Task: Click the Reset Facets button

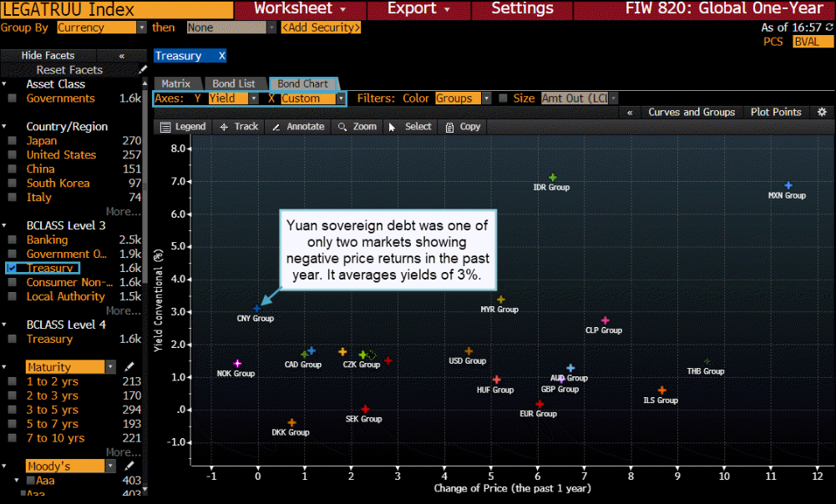Action: [x=69, y=70]
